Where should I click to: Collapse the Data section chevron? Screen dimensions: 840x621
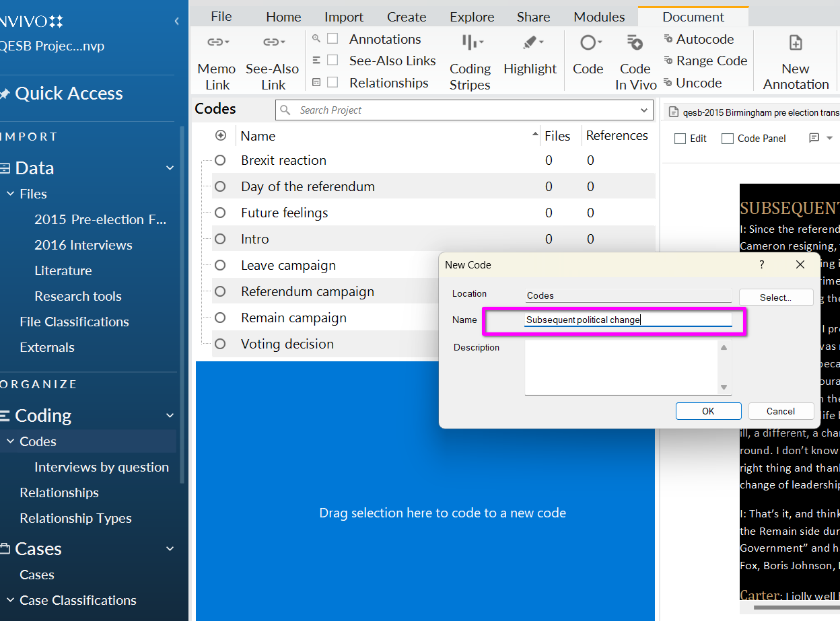pos(170,168)
